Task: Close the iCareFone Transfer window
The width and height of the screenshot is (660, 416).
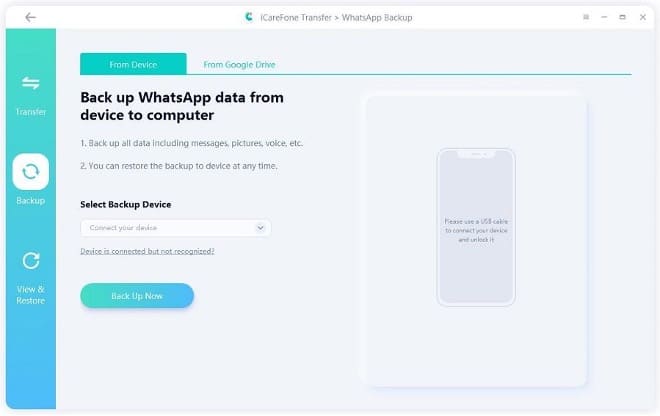Action: point(643,17)
